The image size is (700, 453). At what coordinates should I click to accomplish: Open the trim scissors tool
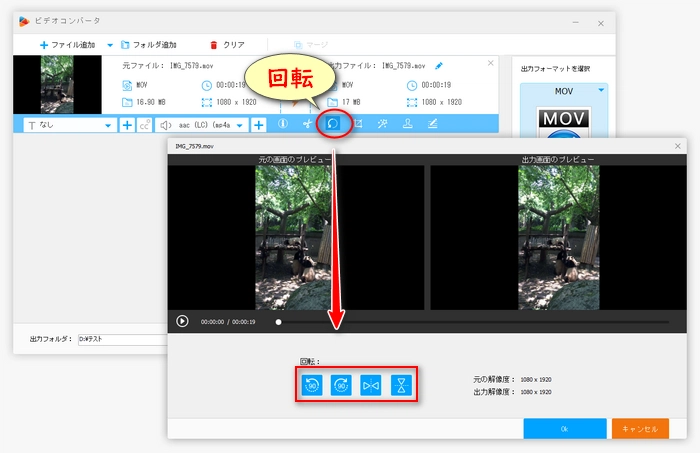click(x=307, y=125)
